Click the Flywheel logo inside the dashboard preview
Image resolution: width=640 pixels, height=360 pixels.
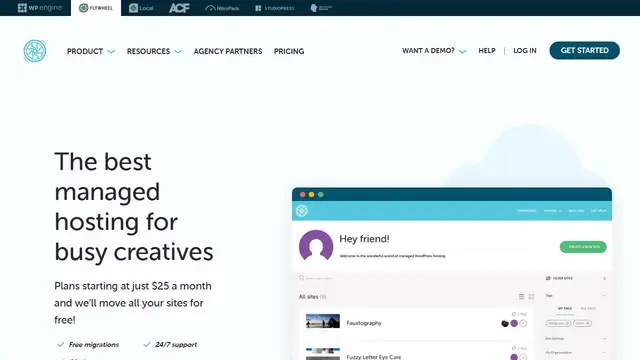point(302,211)
